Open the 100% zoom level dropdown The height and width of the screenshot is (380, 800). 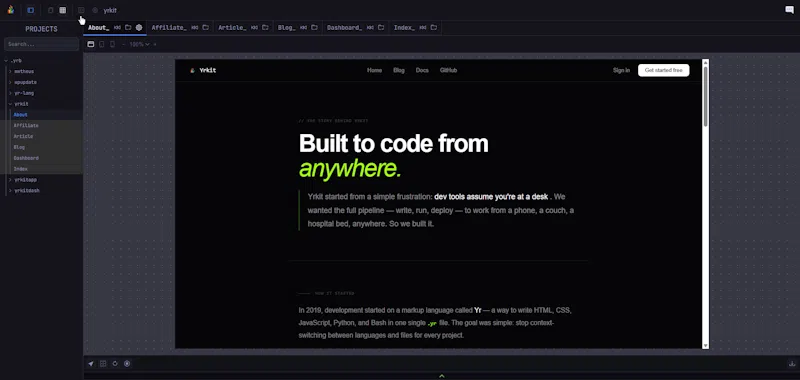pyautogui.click(x=139, y=44)
